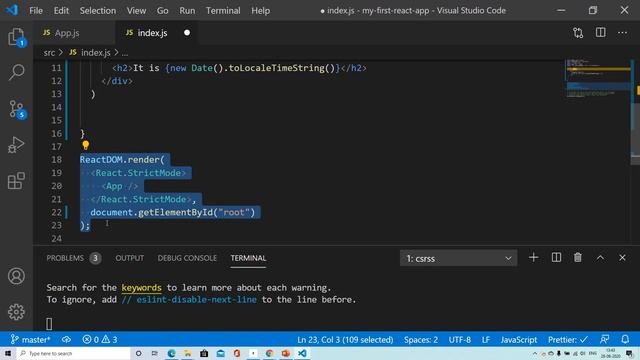
Task: Click Visual Studio Code taskbar icon
Action: pos(302,353)
